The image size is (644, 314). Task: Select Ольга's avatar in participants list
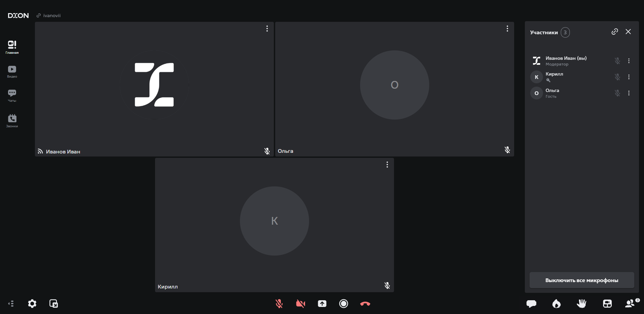tap(537, 93)
